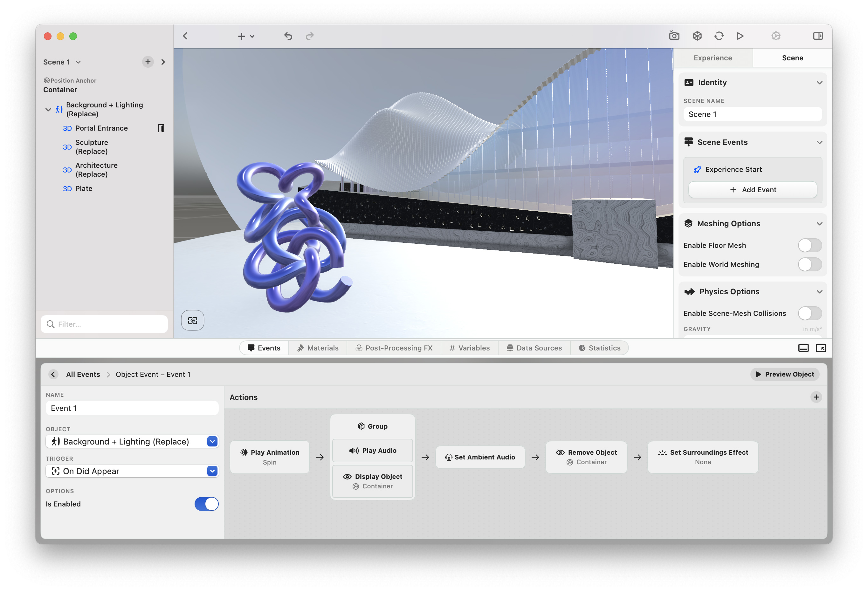Click the Portal Entrance door icon
The width and height of the screenshot is (868, 591).
[161, 128]
